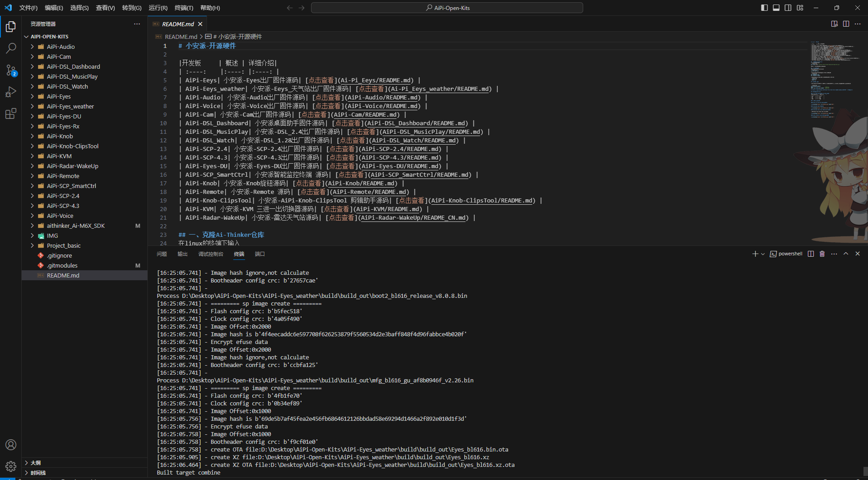Image resolution: width=868 pixels, height=480 pixels.
Task: Open editor More Actions ellipsis
Action: (858, 24)
